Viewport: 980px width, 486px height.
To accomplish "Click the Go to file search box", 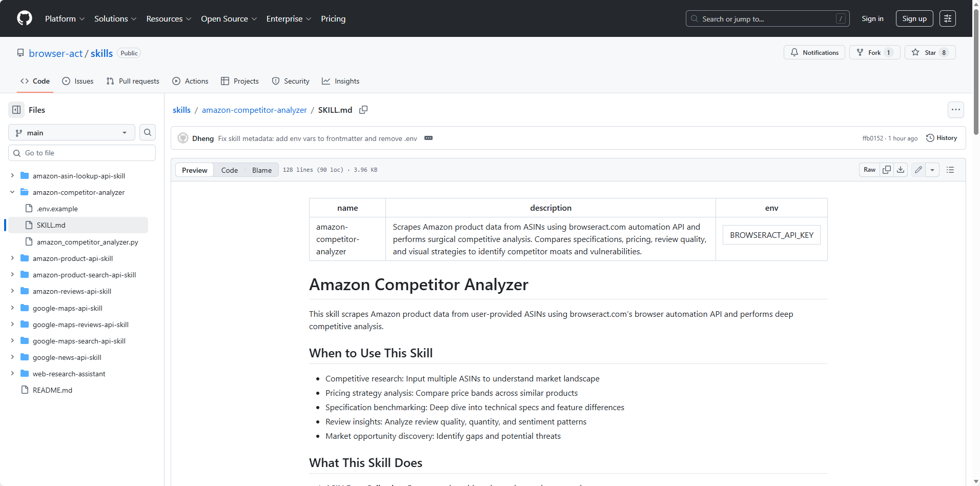I will point(82,152).
